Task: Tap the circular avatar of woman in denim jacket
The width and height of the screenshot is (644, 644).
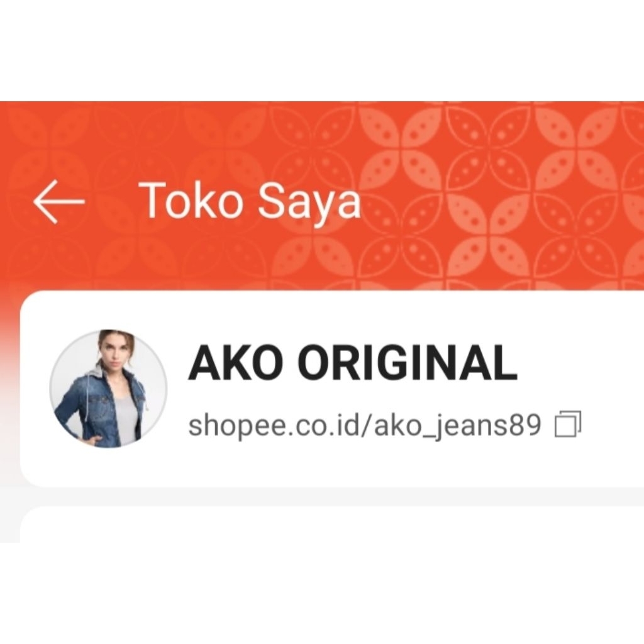Action: [108, 389]
